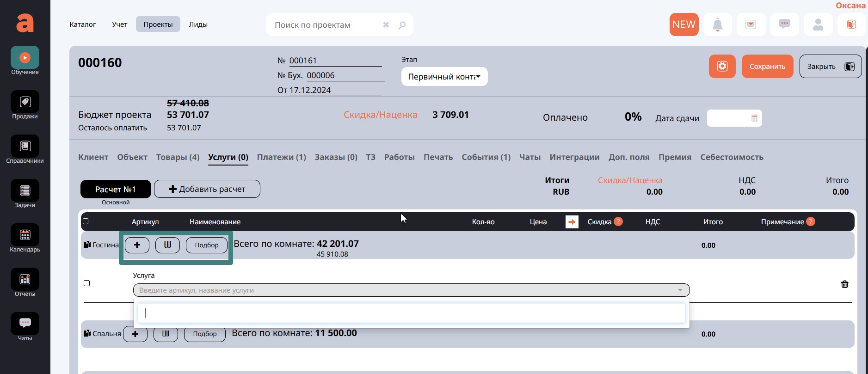Switch to the Товары (4) tab
The image size is (868, 374).
coord(178,157)
